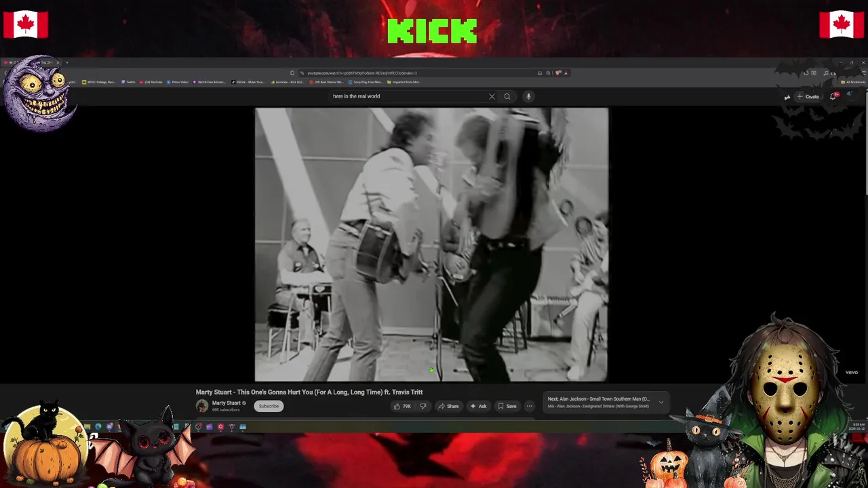Screen dimensions: 868x488
Task: Click the bookmark icon beside the address bar
Action: pos(292,73)
